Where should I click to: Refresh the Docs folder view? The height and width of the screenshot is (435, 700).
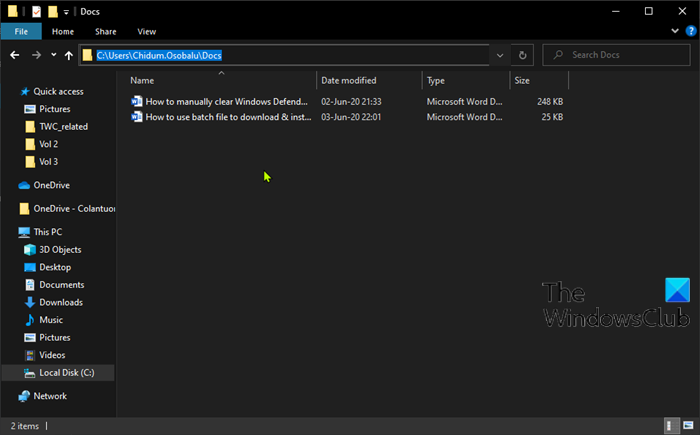pos(522,55)
